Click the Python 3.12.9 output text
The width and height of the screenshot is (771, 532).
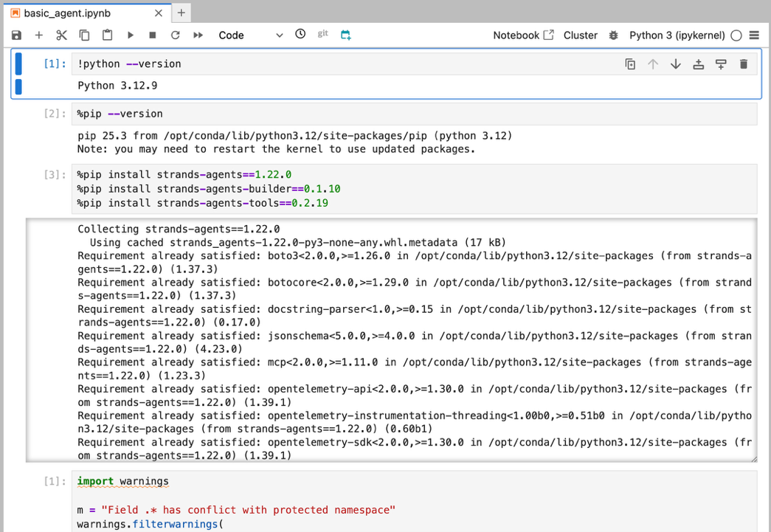pos(117,86)
